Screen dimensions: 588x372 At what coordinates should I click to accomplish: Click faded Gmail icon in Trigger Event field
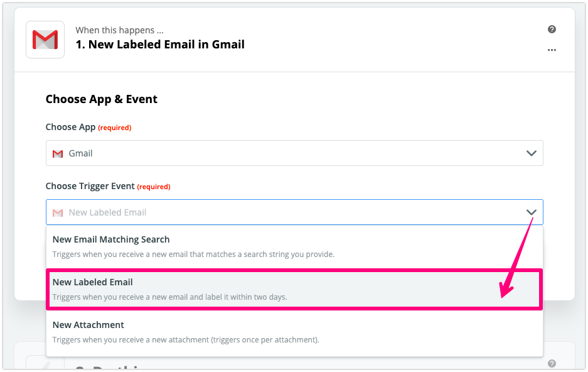58,212
